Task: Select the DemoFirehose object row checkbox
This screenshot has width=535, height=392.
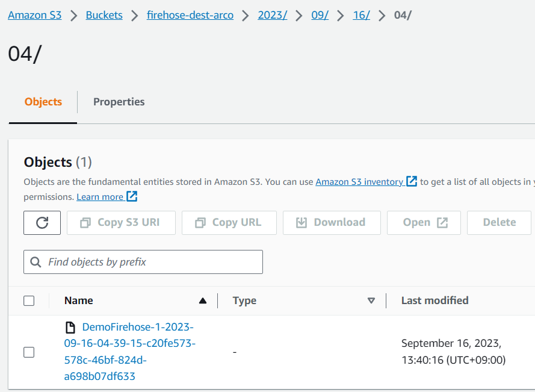Action: pos(29,352)
